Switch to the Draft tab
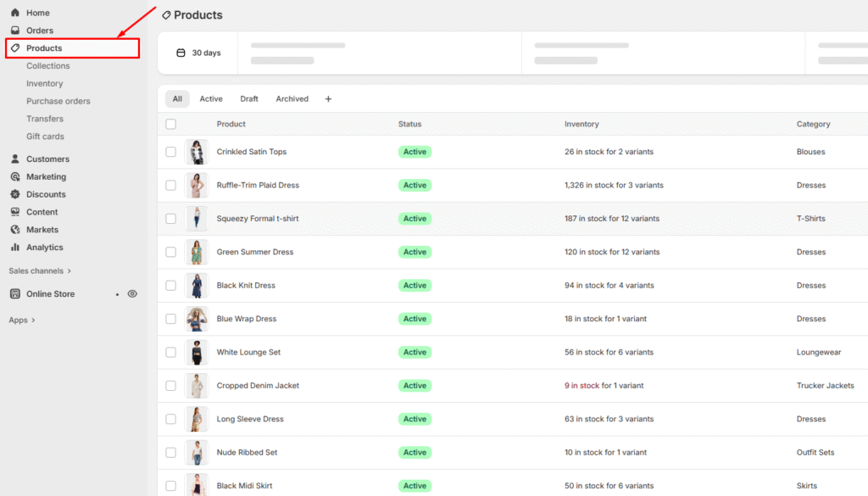The width and height of the screenshot is (868, 496). coord(249,99)
